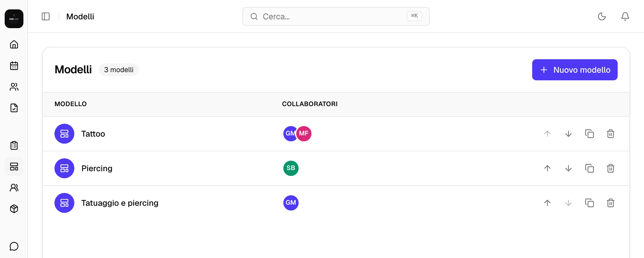Click the MF collaborator avatar on Tattoo

point(304,134)
